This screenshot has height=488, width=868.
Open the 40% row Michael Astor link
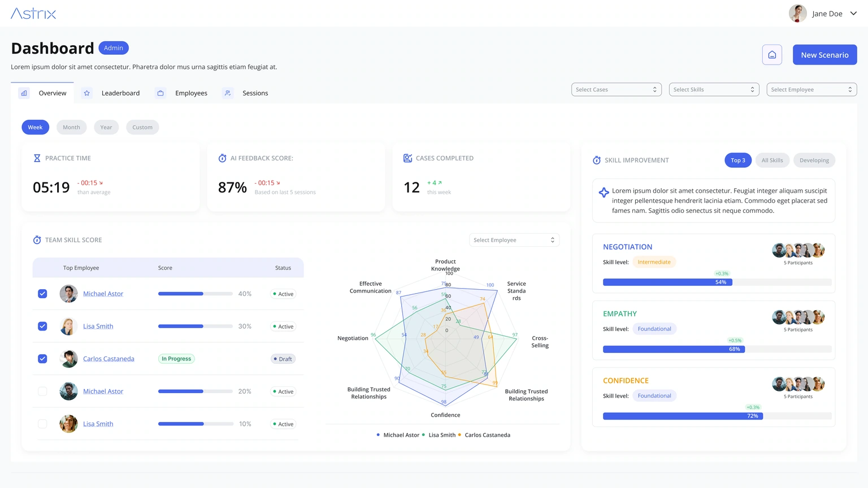(x=103, y=294)
